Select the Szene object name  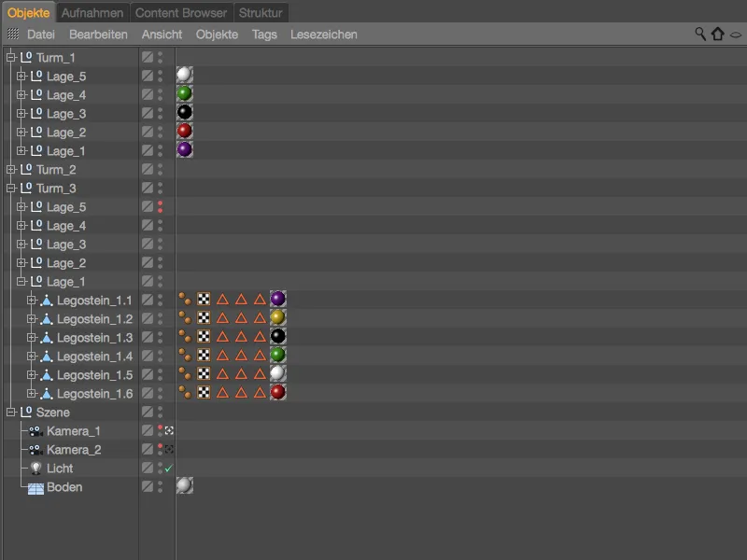pyautogui.click(x=53, y=413)
